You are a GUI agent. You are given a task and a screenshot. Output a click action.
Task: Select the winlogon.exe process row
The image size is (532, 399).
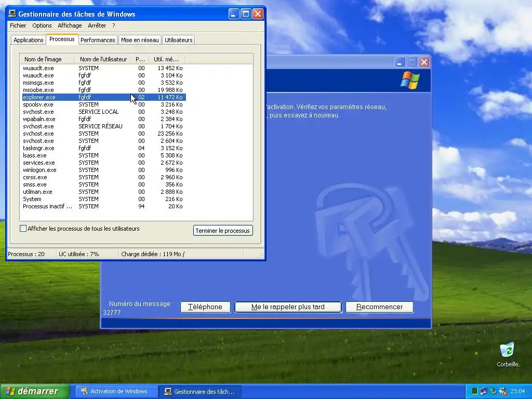[103, 170]
